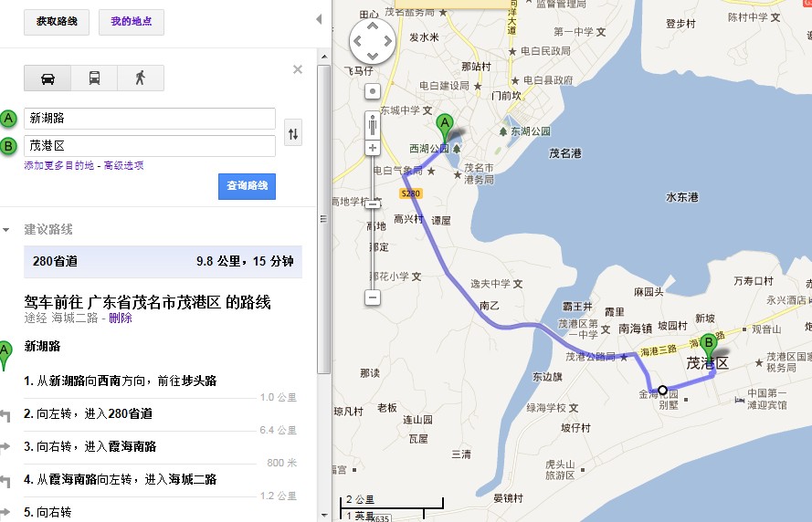Click the starting point field containing 新湖路
The width and height of the screenshot is (812, 522).
(x=150, y=119)
